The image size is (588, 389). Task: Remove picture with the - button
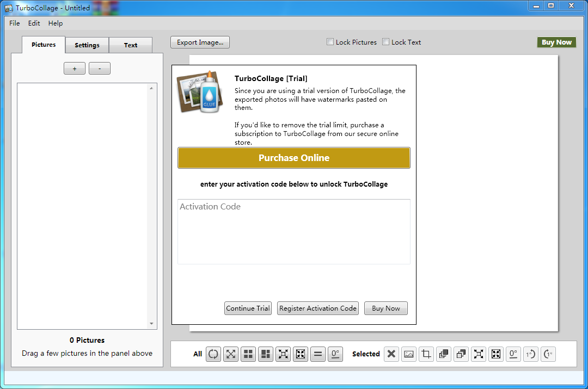(100, 69)
